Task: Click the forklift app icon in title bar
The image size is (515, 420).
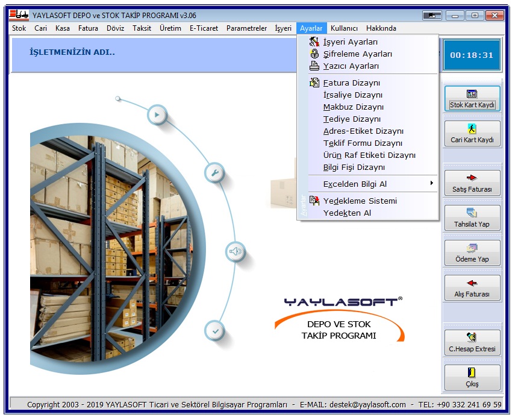Action: [19, 14]
